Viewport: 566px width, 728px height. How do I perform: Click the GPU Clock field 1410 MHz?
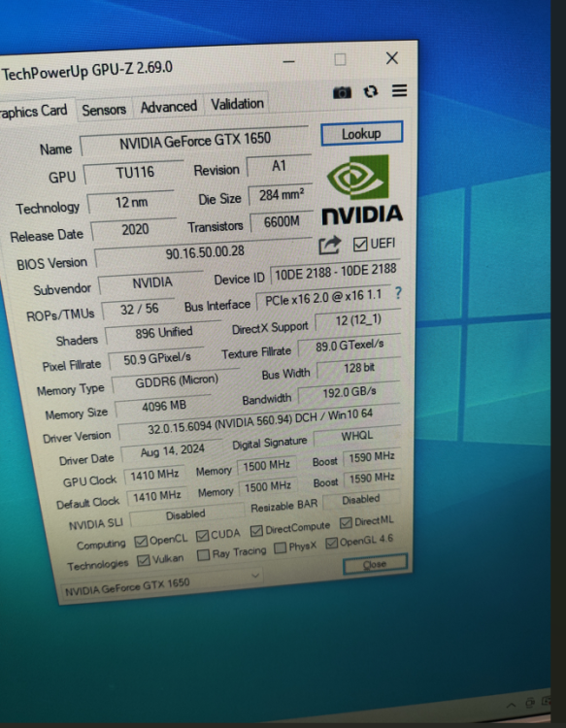tap(154, 475)
